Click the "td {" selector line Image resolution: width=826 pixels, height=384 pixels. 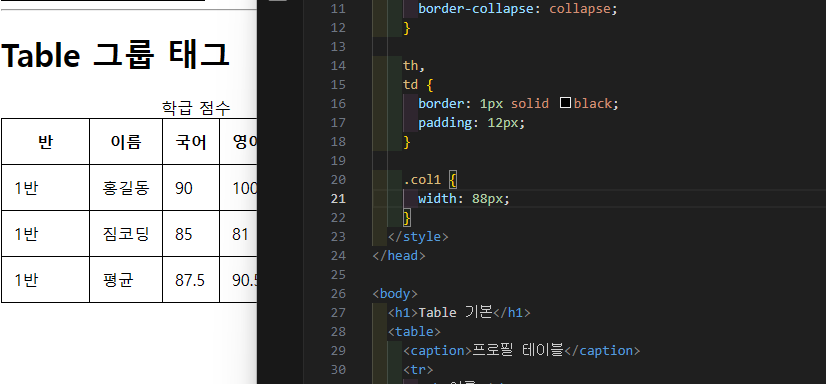(418, 84)
